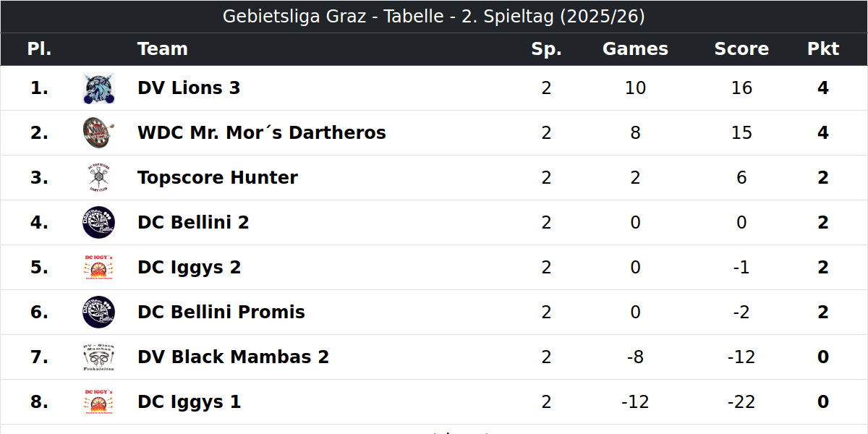This screenshot has width=868, height=434.
Task: Click the Games column header
Action: click(635, 49)
